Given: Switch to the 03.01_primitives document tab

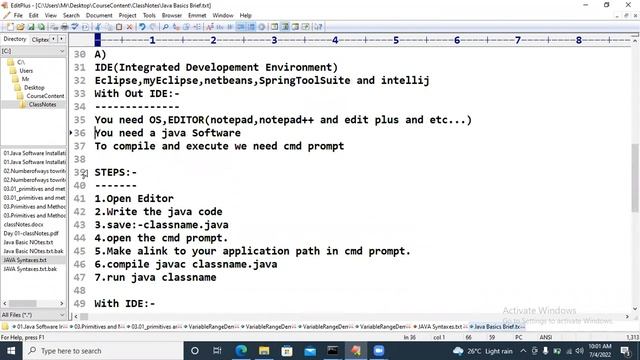Looking at the screenshot, I should click(154, 327).
